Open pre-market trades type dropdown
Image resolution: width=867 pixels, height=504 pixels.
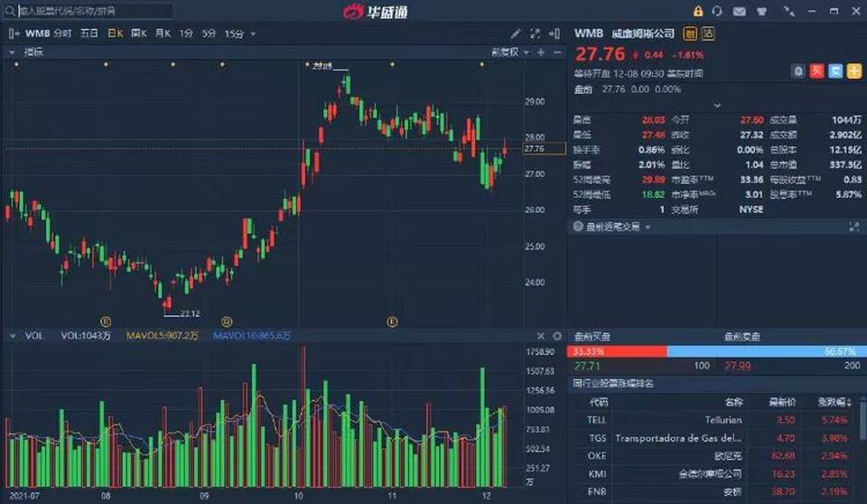click(x=648, y=227)
